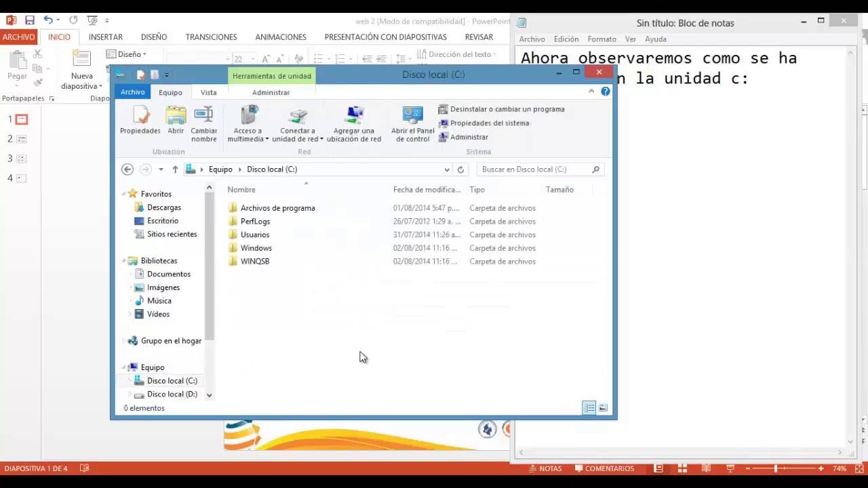Undo in PowerPoint quick access toolbar
The image size is (868, 488).
(x=48, y=20)
